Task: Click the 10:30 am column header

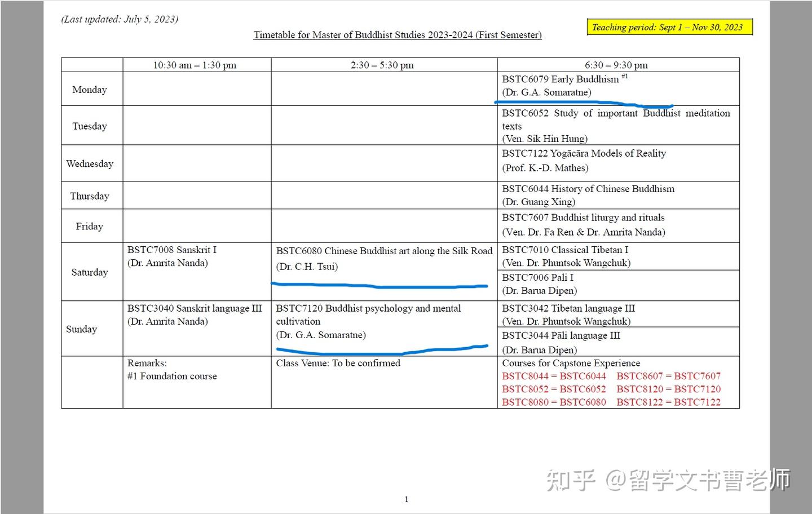Action: point(196,64)
